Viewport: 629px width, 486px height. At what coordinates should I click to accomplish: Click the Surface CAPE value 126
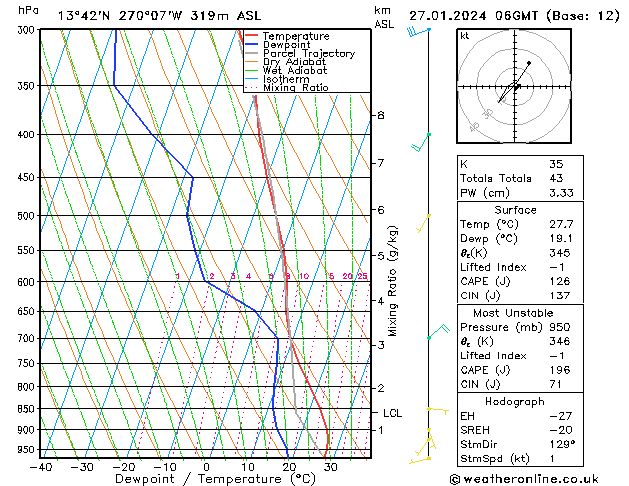[x=560, y=281]
